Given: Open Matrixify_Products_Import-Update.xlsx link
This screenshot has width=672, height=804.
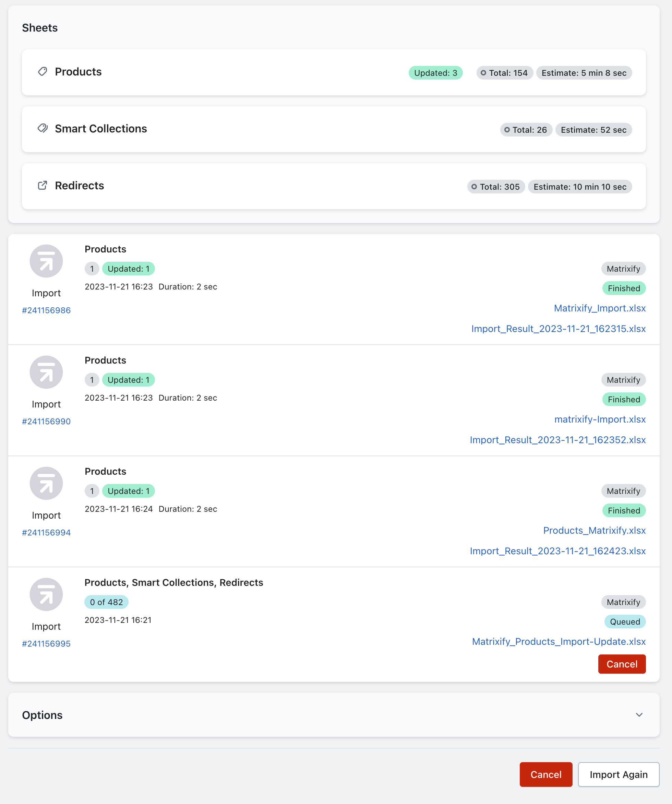Looking at the screenshot, I should click(559, 641).
